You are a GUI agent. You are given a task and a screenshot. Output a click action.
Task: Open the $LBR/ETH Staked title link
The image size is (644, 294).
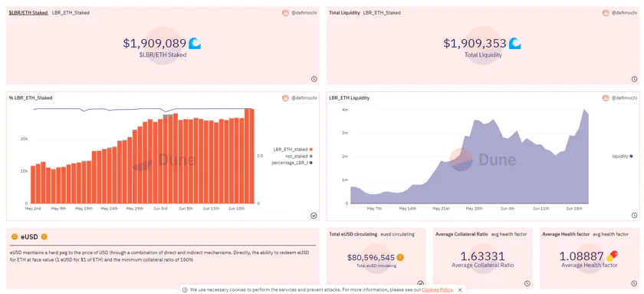pyautogui.click(x=28, y=13)
